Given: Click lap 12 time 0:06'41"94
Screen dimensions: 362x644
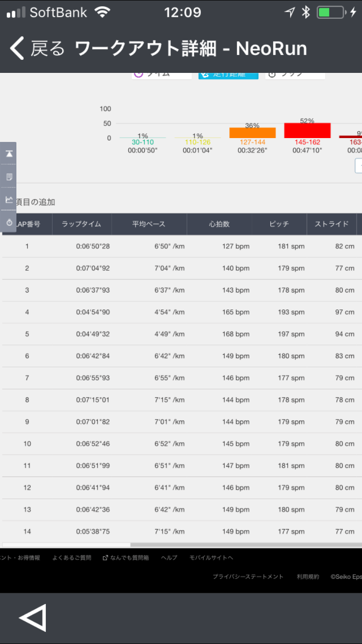Looking at the screenshot, I should tap(93, 488).
